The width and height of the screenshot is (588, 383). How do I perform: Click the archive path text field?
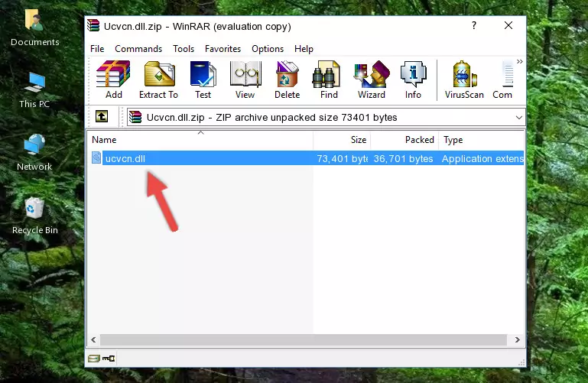(x=326, y=117)
